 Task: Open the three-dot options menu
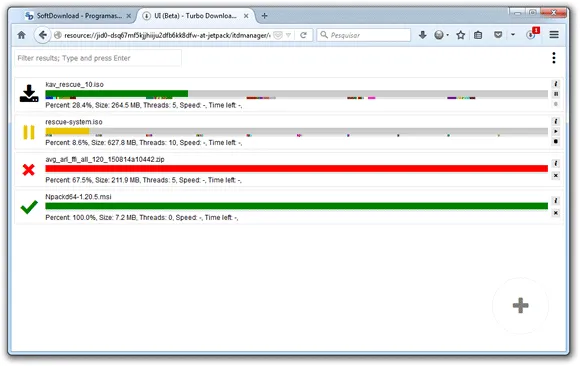(x=553, y=58)
